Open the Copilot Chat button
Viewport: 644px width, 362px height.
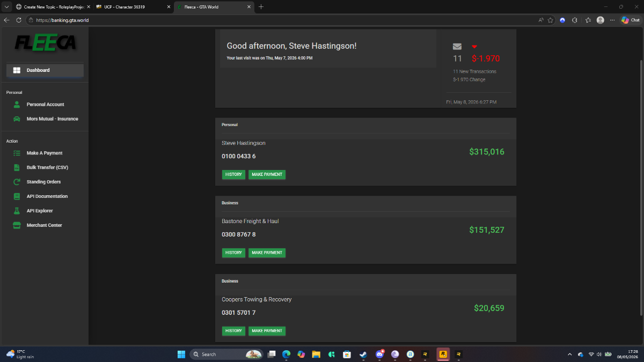[x=631, y=20]
